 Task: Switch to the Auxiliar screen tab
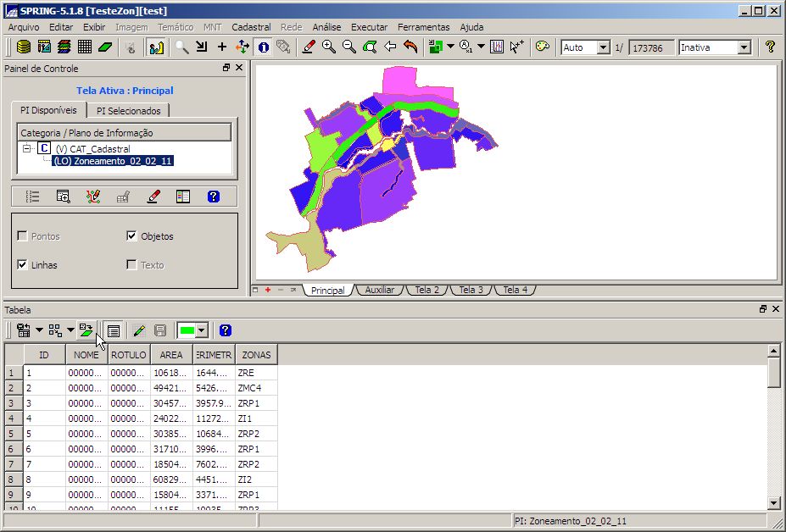point(379,290)
